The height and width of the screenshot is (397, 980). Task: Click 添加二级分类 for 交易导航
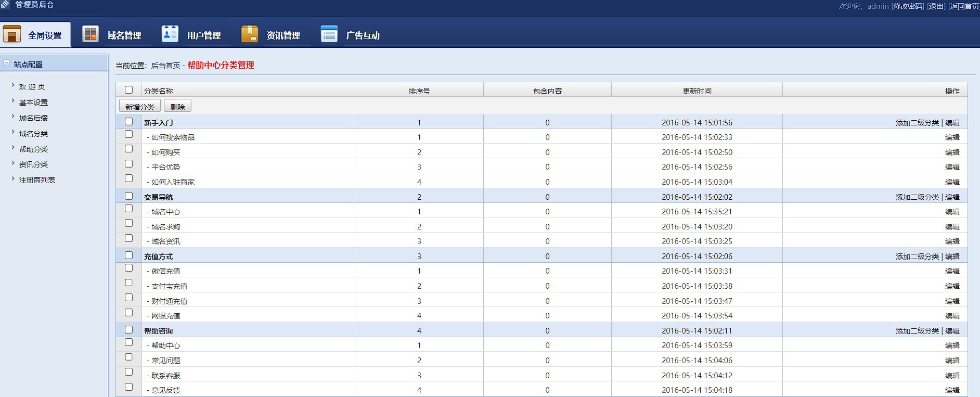pos(917,197)
